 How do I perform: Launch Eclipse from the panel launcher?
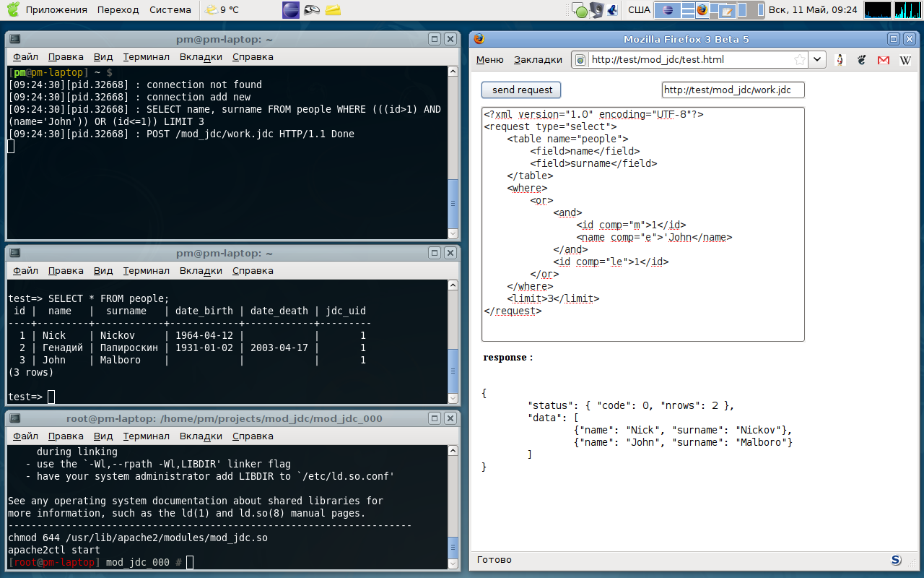(x=291, y=9)
